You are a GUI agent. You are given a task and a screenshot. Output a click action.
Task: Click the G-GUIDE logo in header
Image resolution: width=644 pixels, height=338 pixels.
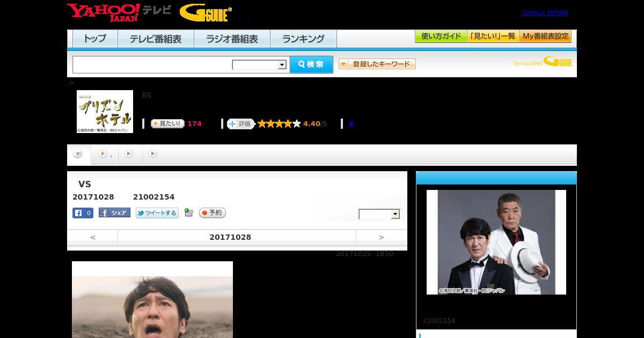(206, 12)
